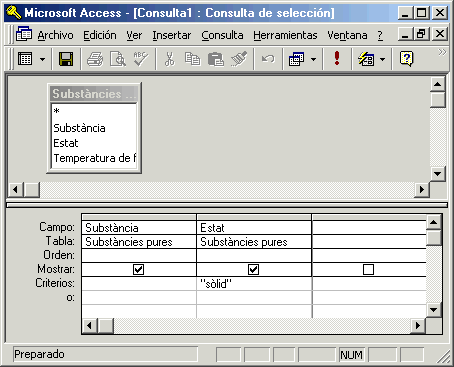Select the Estat column selector bar
The image size is (454, 367).
tap(254, 217)
